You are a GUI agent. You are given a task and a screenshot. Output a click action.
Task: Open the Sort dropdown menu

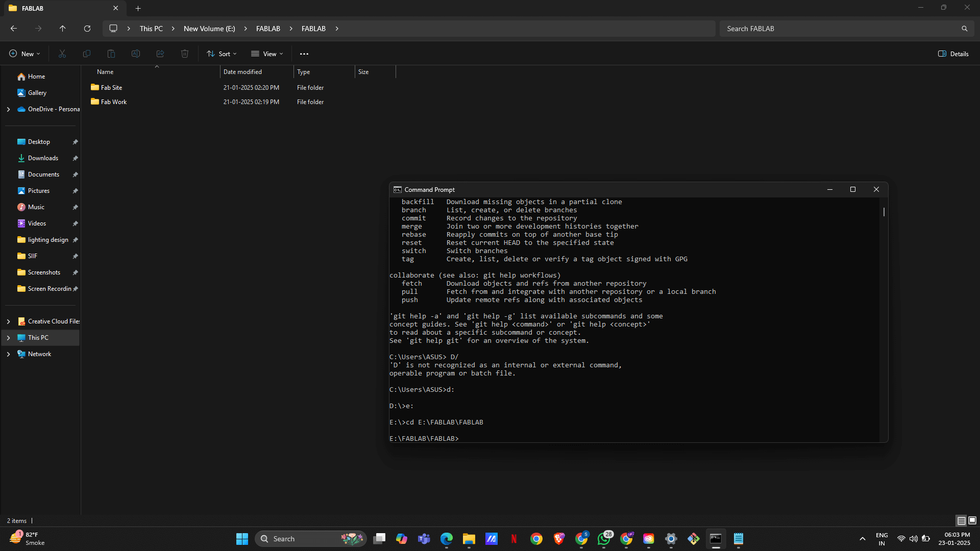click(222, 54)
